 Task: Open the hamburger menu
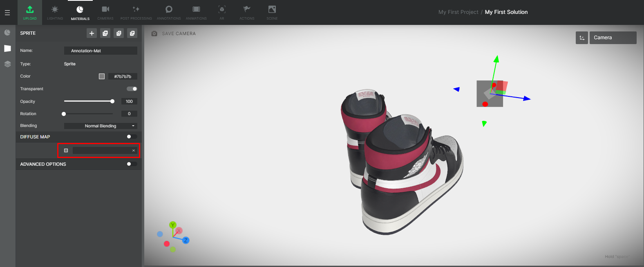point(7,13)
